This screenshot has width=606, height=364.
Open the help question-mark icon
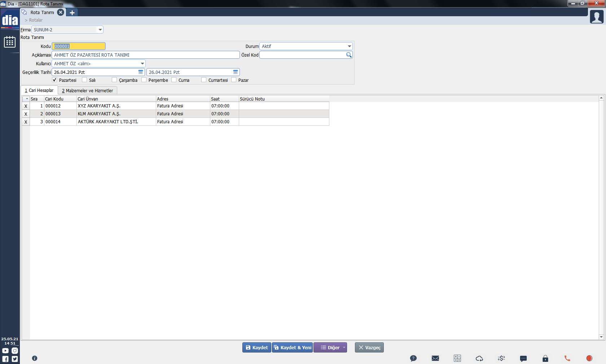413,358
